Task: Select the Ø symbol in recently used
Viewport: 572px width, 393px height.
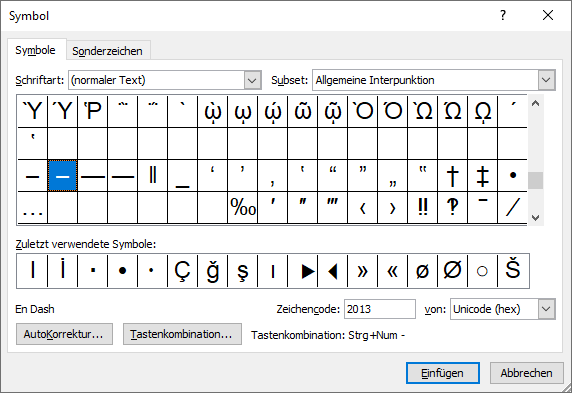Action: (x=452, y=271)
